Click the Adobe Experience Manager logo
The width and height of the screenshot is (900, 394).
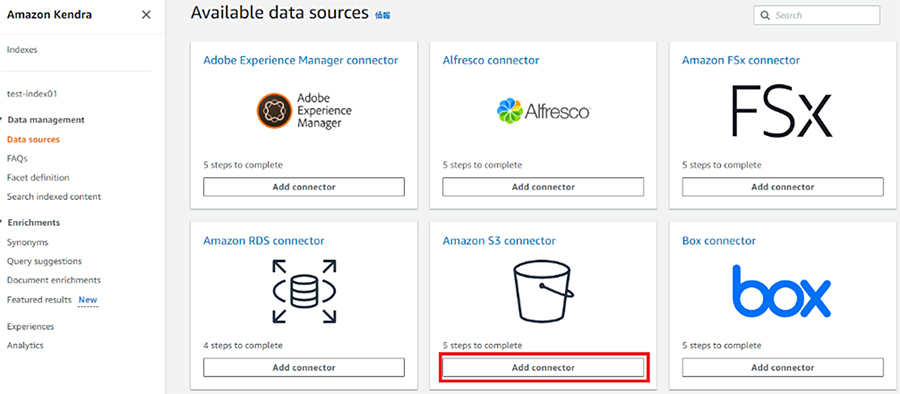point(304,110)
